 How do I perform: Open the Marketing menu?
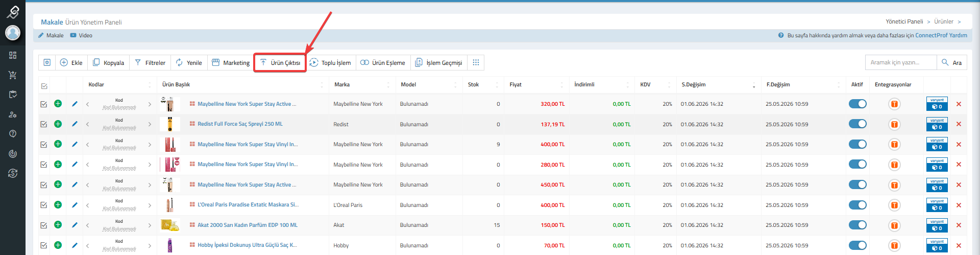[231, 62]
